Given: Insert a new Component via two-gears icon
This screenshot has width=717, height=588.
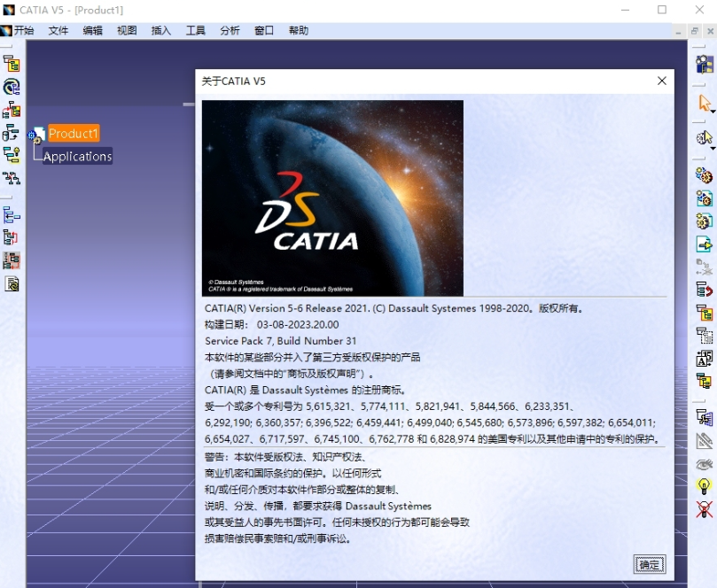Looking at the screenshot, I should click(705, 175).
